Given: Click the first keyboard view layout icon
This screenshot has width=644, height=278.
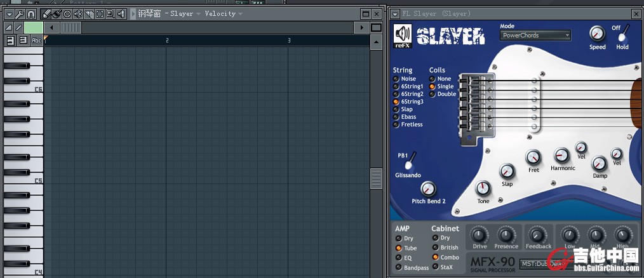Looking at the screenshot, I should coord(10,40).
